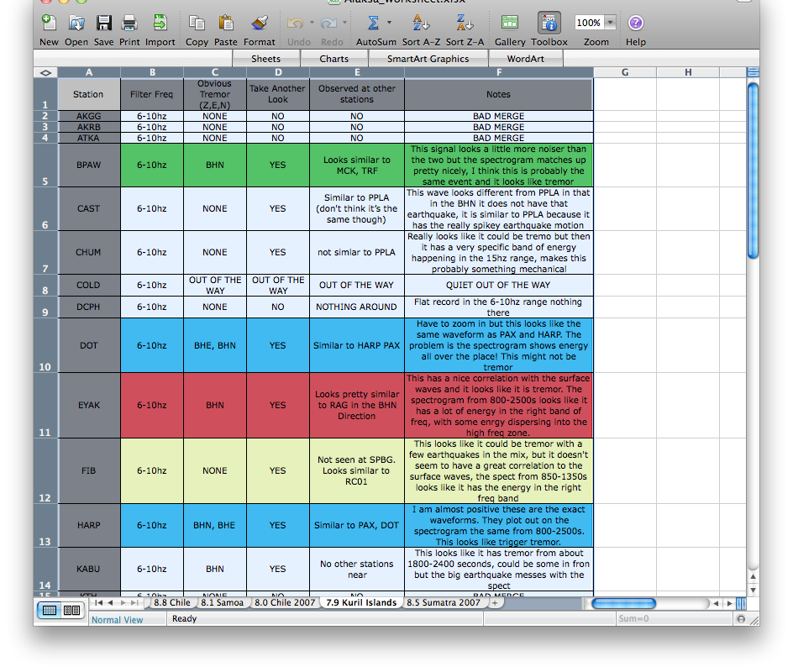Click the Open file icon

[76, 23]
